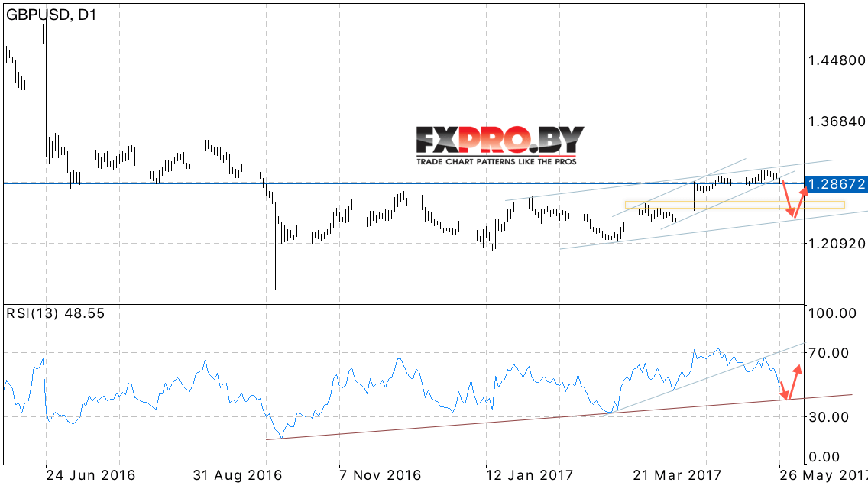Select the 26 May 2017 date label
This screenshot has width=868, height=489.
(824, 475)
